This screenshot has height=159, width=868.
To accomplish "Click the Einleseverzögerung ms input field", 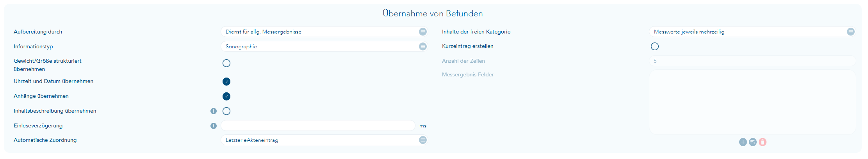I will tap(318, 125).
